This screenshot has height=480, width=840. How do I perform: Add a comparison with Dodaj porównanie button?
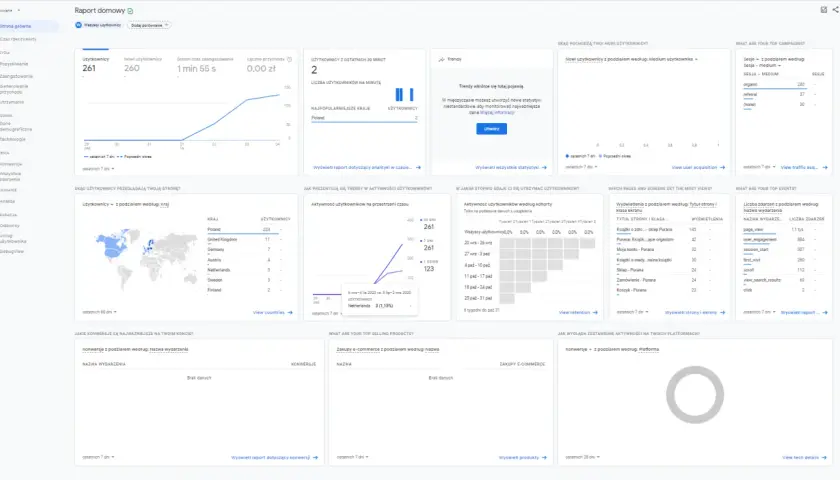[149, 25]
